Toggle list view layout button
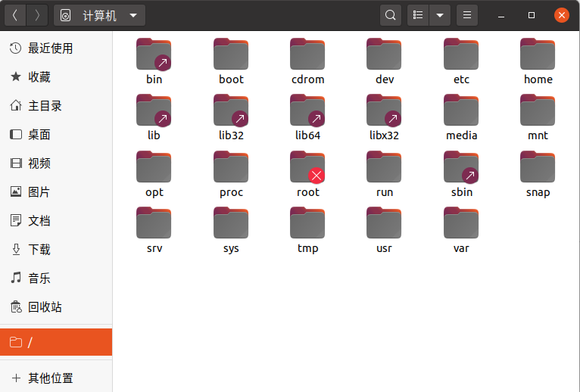The image size is (580, 392). (418, 15)
